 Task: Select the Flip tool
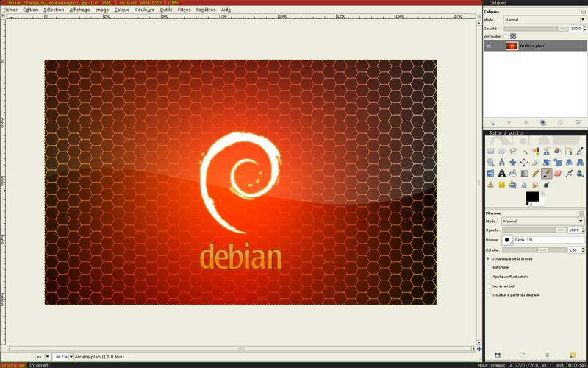coord(490,174)
